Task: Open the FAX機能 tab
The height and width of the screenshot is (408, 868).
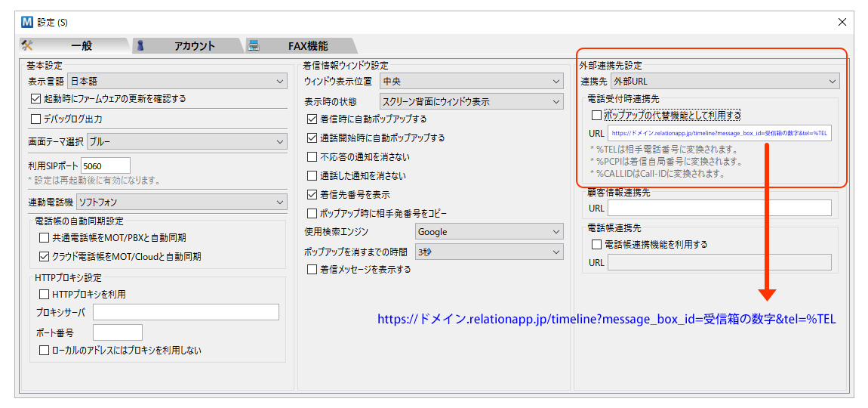Action: click(307, 46)
